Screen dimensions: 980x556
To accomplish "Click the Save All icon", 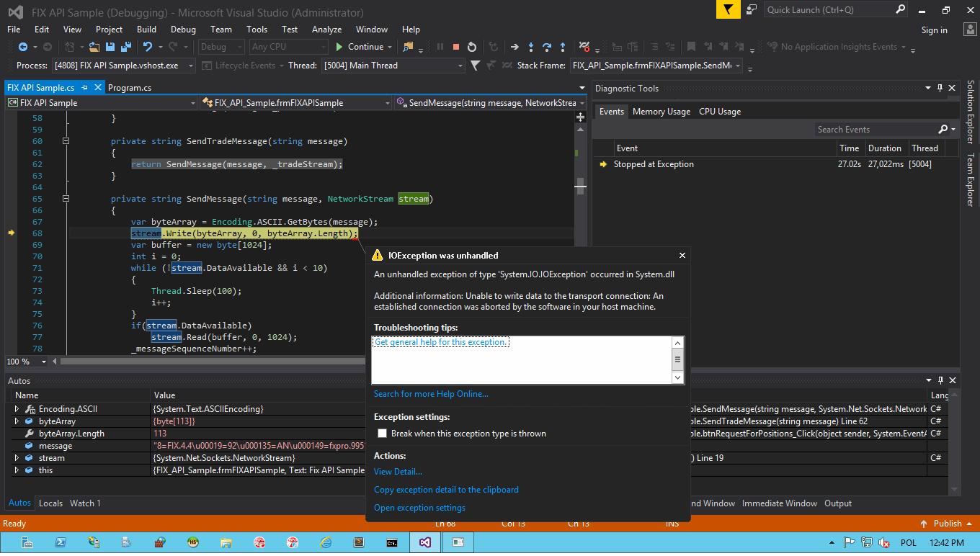I will (125, 47).
